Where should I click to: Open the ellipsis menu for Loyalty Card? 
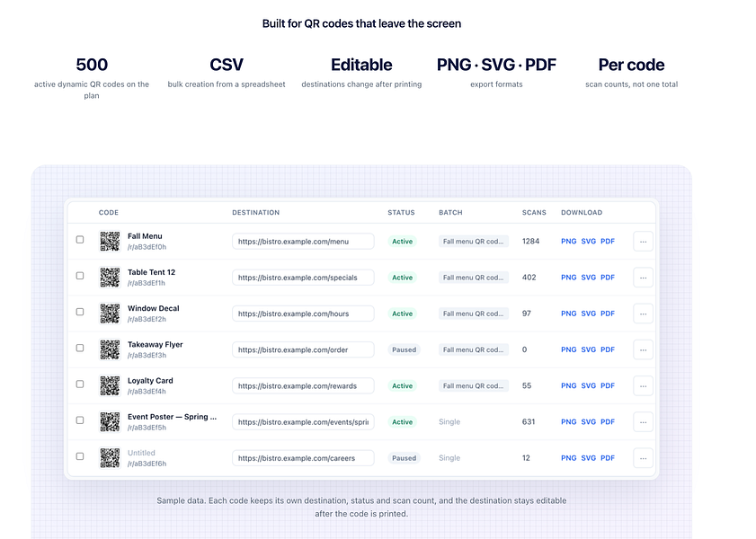643,385
